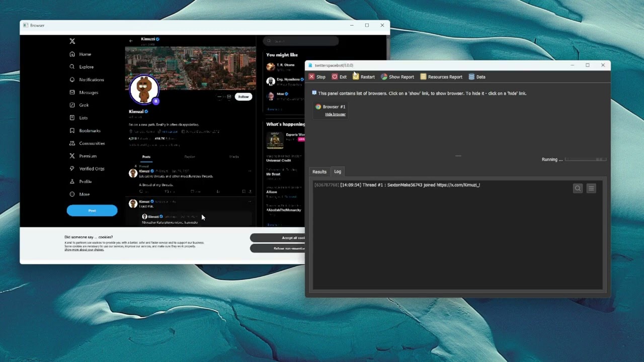The image size is (644, 362).
Task: Open Show Report pie chart item
Action: click(397, 77)
